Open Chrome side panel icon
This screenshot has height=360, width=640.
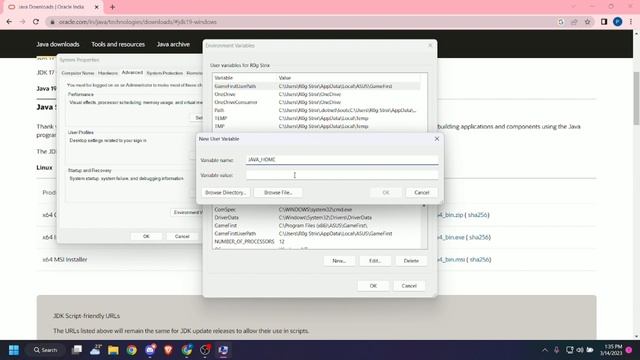pyautogui.click(x=604, y=22)
